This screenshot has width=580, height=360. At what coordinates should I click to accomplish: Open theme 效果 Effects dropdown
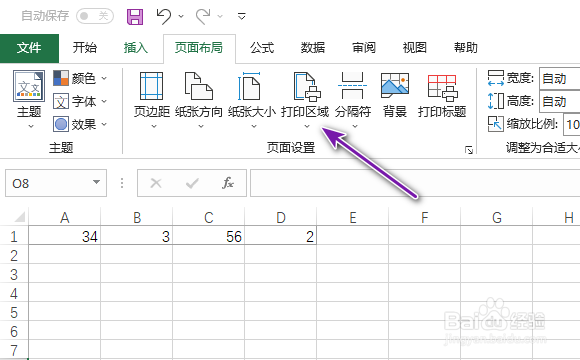[x=80, y=124]
